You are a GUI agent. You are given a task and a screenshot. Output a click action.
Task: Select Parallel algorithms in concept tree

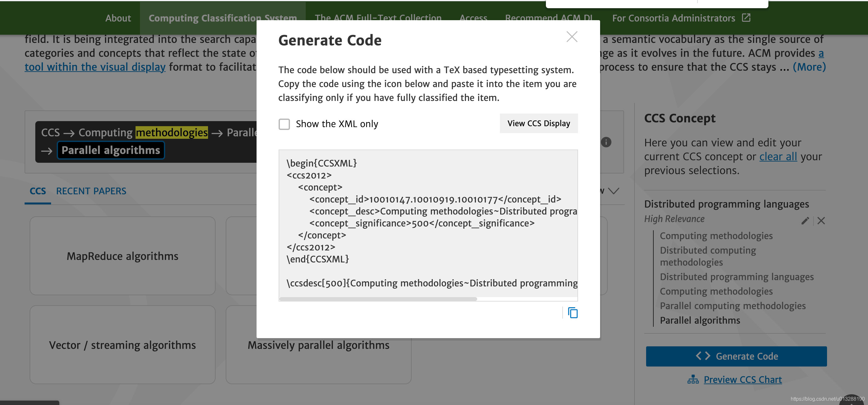pos(699,320)
